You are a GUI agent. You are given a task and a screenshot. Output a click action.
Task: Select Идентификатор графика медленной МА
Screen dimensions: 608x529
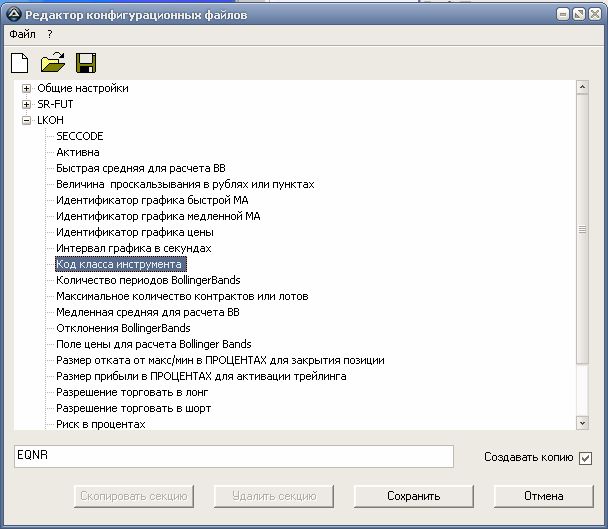(158, 216)
